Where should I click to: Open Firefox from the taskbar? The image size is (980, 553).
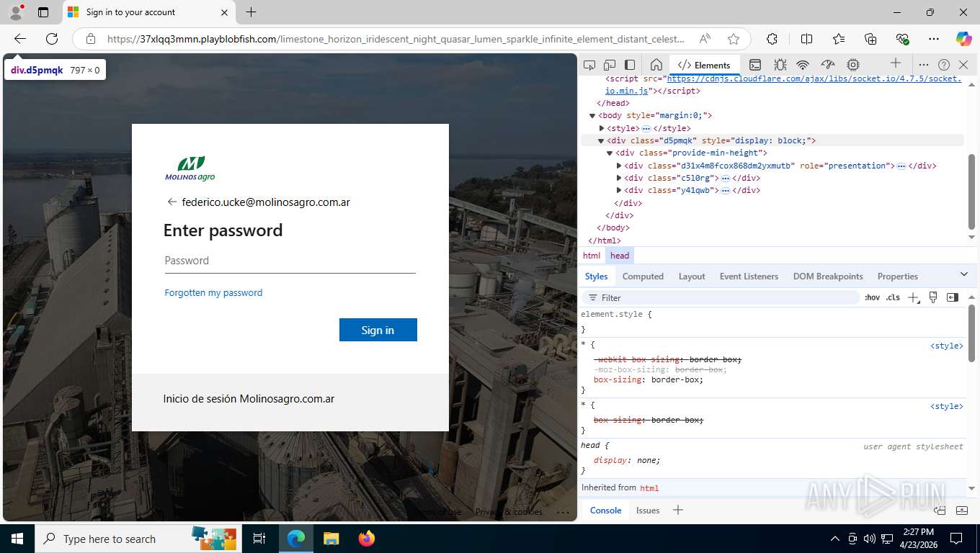[367, 539]
